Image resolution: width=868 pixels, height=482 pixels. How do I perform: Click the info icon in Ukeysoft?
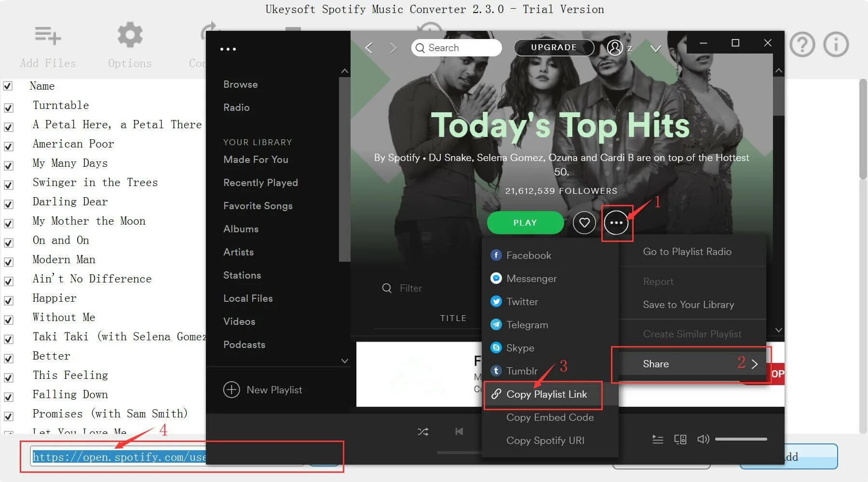tap(836, 45)
